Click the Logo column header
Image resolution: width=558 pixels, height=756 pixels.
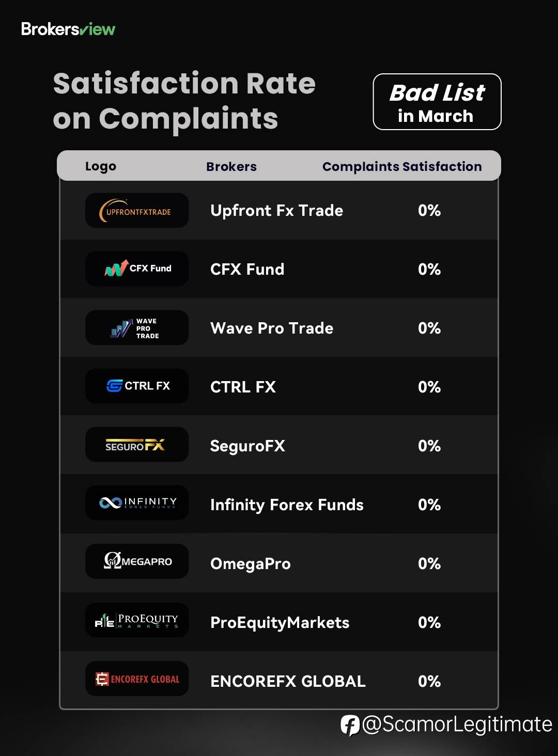(x=101, y=166)
